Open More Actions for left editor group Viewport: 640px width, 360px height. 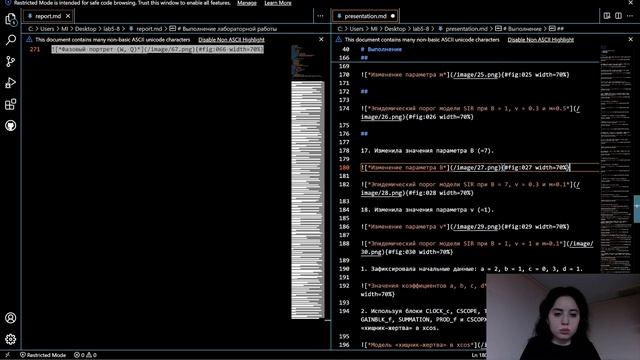320,16
